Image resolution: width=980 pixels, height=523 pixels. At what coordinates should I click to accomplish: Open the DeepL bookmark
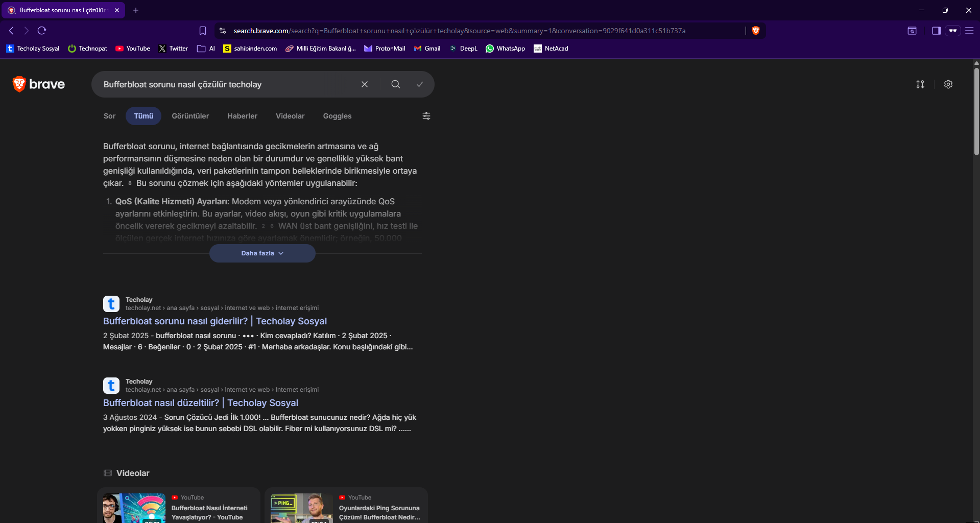(x=463, y=49)
